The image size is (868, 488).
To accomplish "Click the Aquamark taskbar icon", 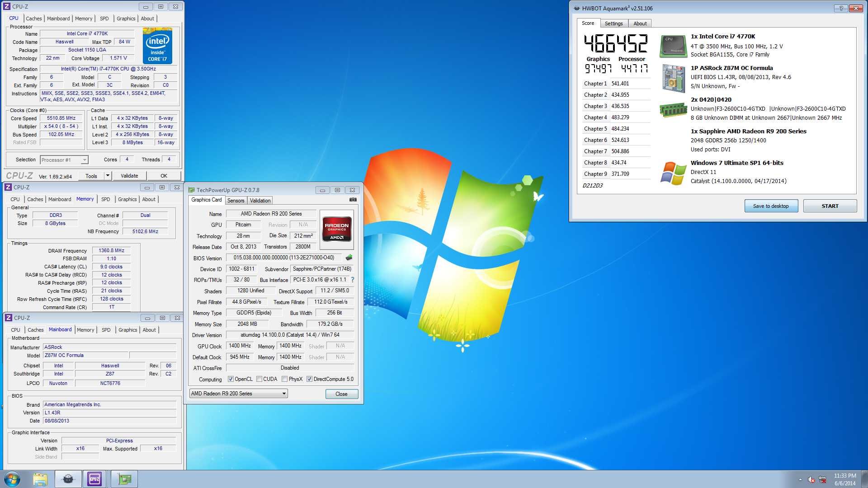I will 68,479.
